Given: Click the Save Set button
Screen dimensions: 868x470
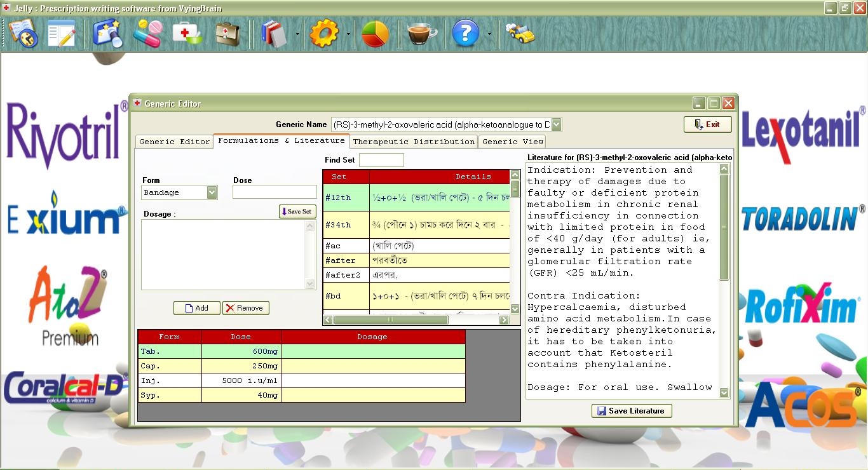Looking at the screenshot, I should 297,211.
